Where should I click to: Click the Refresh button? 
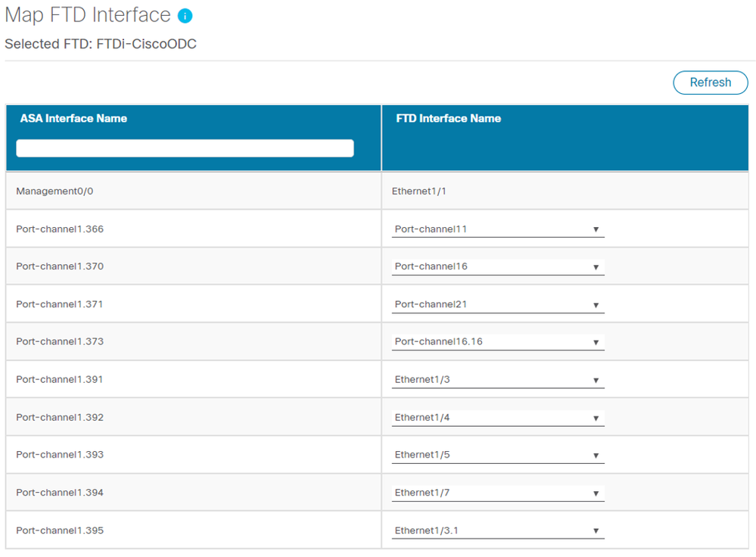pyautogui.click(x=710, y=82)
